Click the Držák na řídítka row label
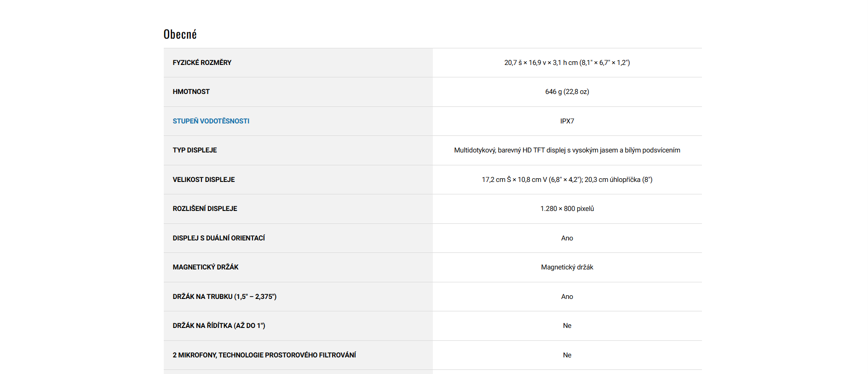Image resolution: width=868 pixels, height=374 pixels. point(218,326)
